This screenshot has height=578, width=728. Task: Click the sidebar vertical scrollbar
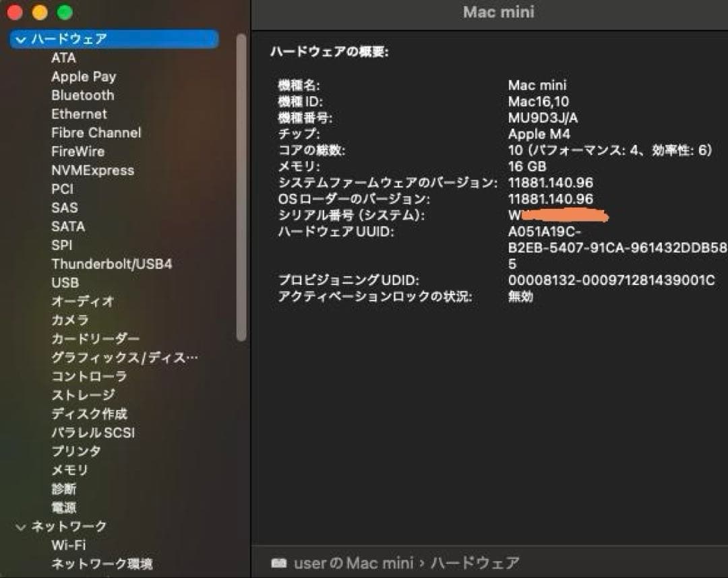click(x=241, y=188)
